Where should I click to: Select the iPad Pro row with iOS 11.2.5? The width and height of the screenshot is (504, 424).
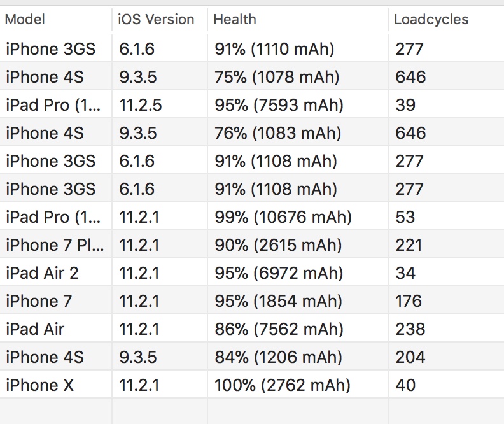pyautogui.click(x=252, y=104)
